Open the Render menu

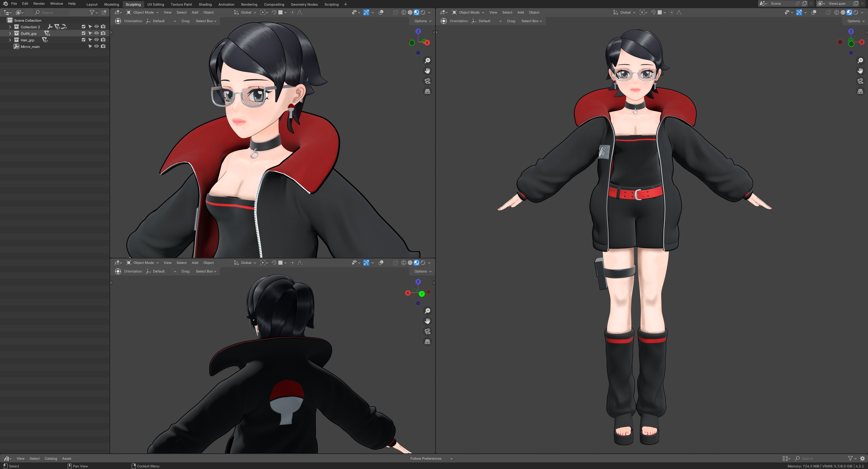pyautogui.click(x=39, y=4)
